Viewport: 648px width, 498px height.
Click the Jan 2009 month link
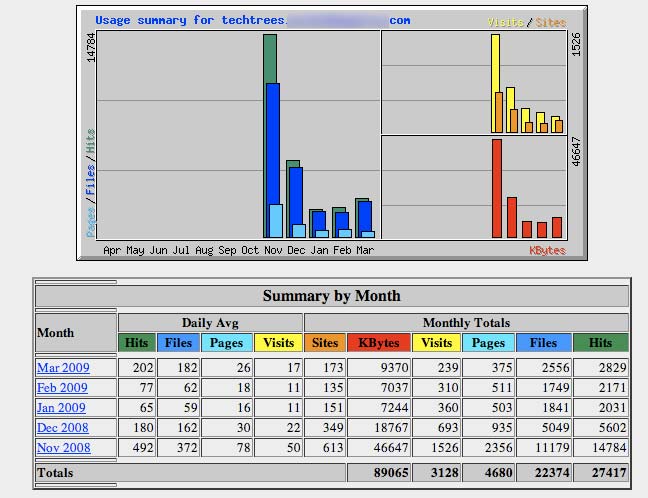click(62, 408)
